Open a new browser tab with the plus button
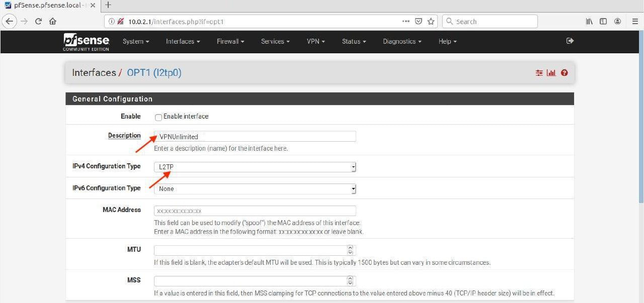Screen dimensions: 644x303 tap(108, 6)
